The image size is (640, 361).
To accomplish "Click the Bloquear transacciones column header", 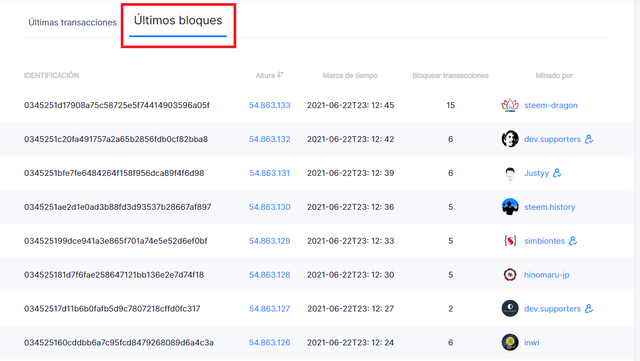I will tap(450, 76).
